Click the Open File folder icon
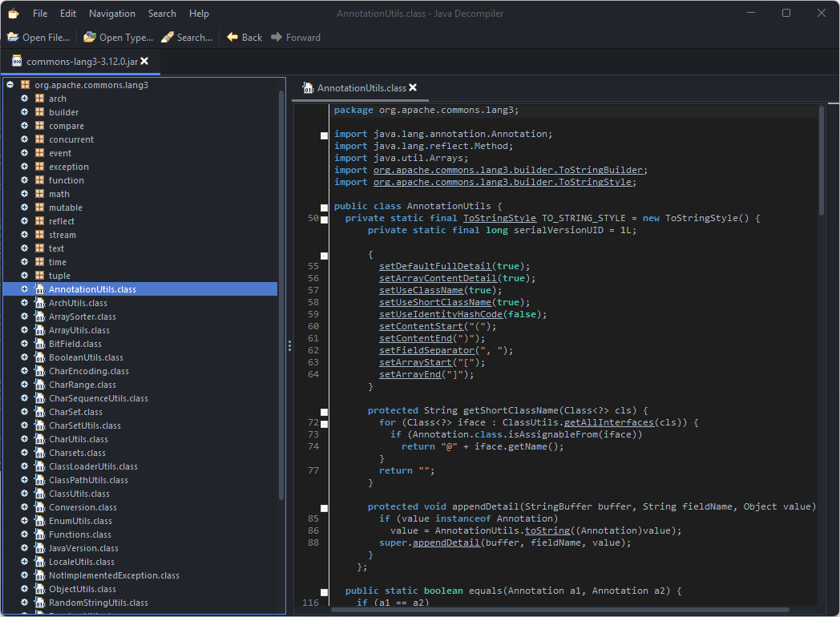 (13, 37)
